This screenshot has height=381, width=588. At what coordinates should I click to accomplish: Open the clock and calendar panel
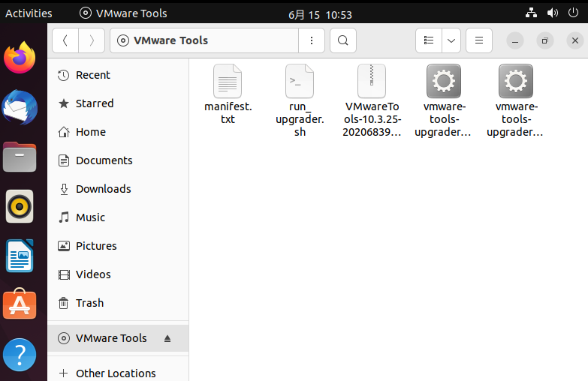tap(320, 14)
